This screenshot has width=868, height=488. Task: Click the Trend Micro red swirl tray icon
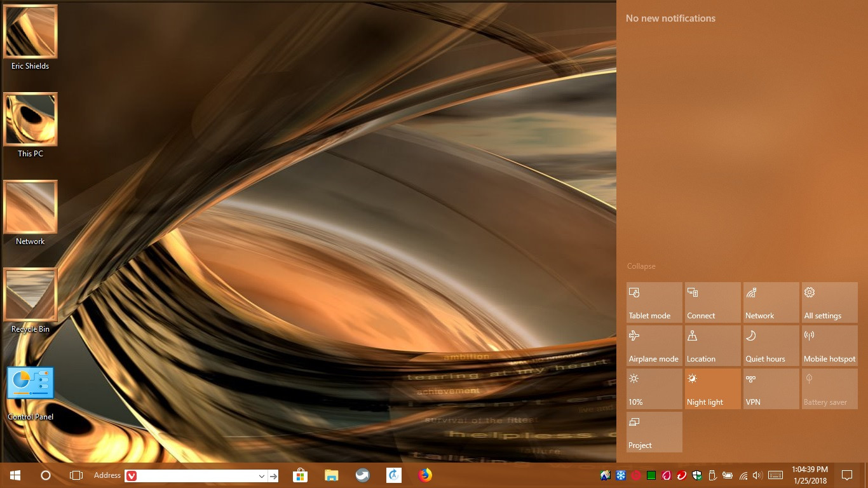click(682, 475)
